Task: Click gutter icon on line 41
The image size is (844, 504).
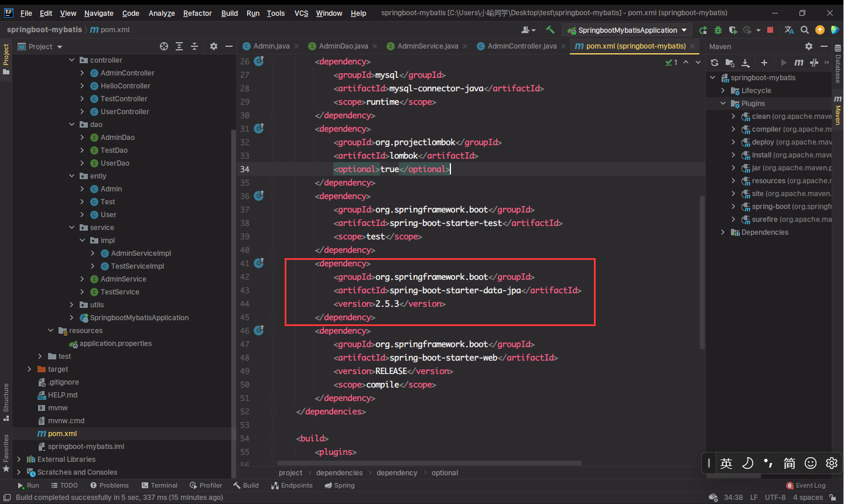Action: (259, 263)
